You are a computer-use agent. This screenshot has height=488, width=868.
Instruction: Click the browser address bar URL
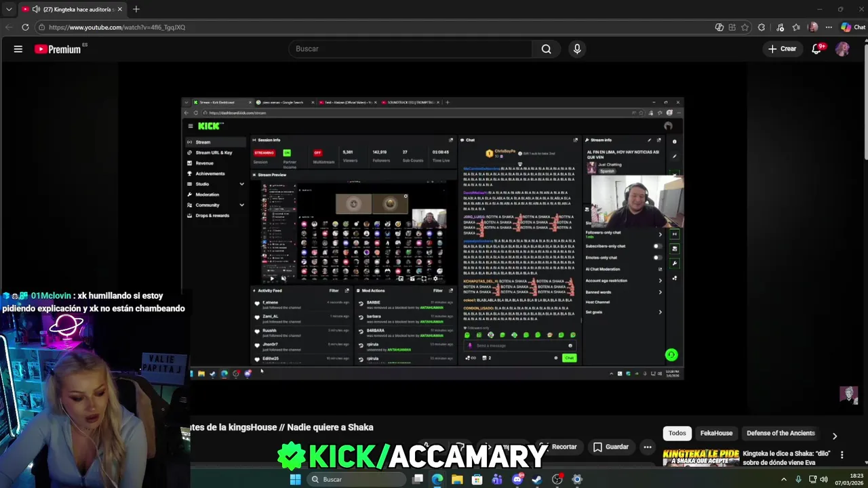tap(117, 27)
